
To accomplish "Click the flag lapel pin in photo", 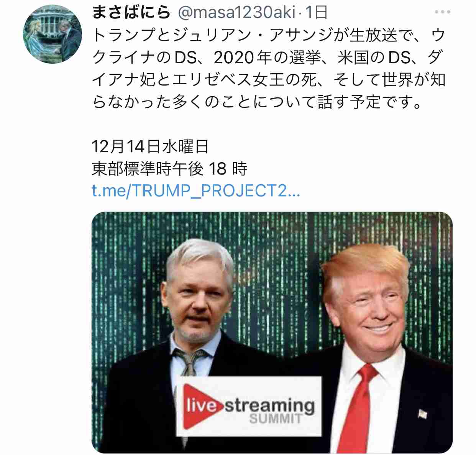I will point(422,414).
